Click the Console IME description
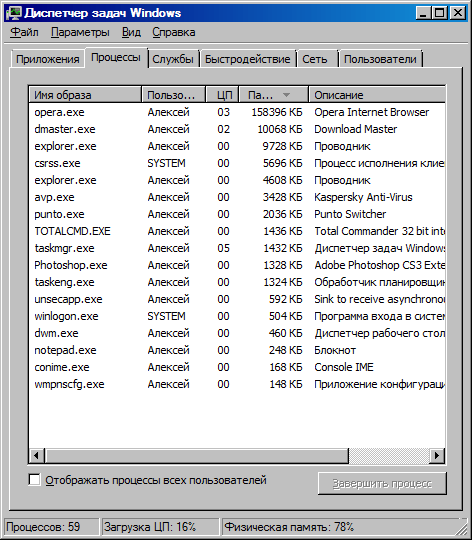Image resolution: width=472 pixels, height=540 pixels. pos(344,367)
